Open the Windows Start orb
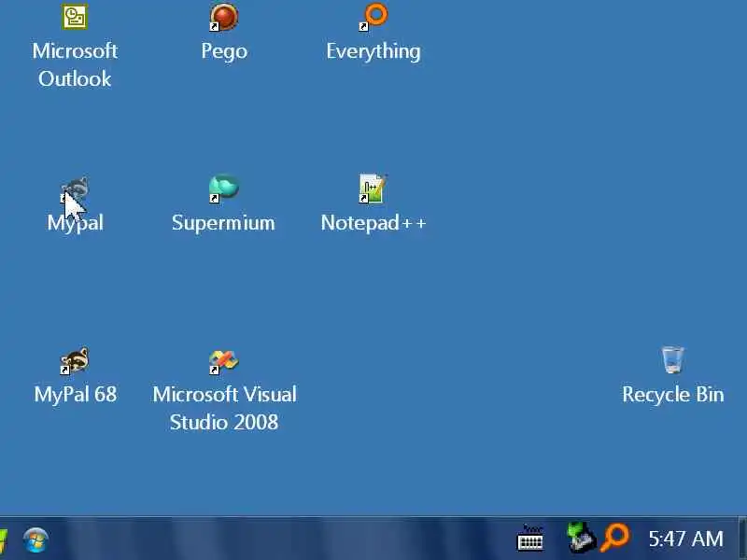The height and width of the screenshot is (560, 747). pos(35,540)
